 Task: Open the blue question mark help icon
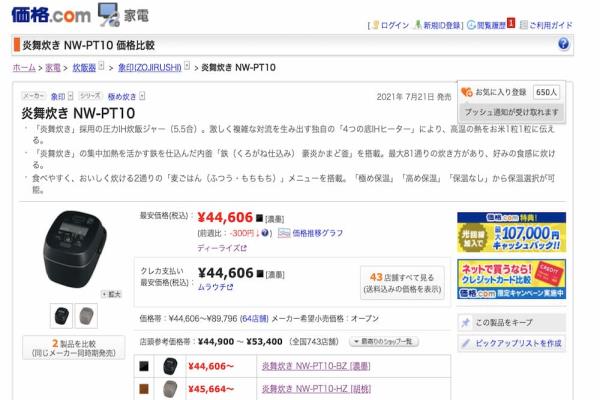pyautogui.click(x=563, y=44)
